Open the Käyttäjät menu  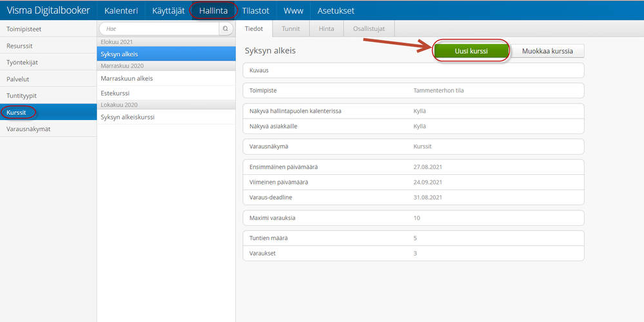168,11
